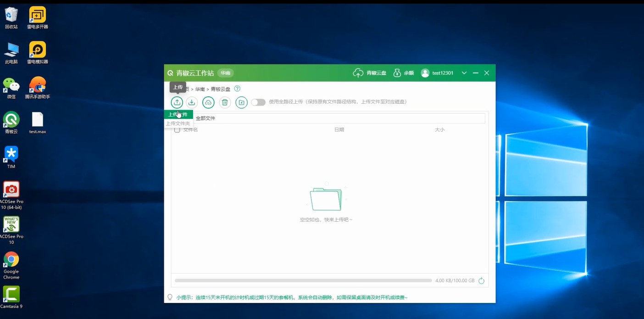
Task: Click the 青椒云盘 cloud disk button
Action: point(370,73)
